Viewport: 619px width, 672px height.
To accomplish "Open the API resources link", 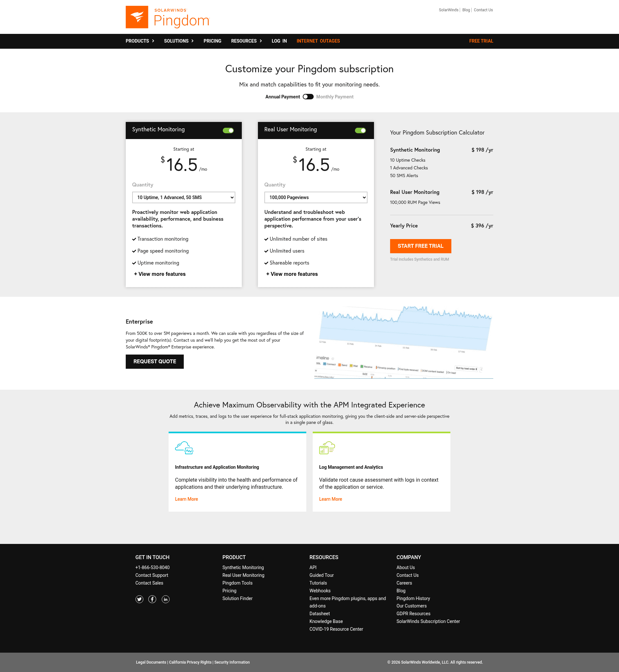I will pos(313,567).
